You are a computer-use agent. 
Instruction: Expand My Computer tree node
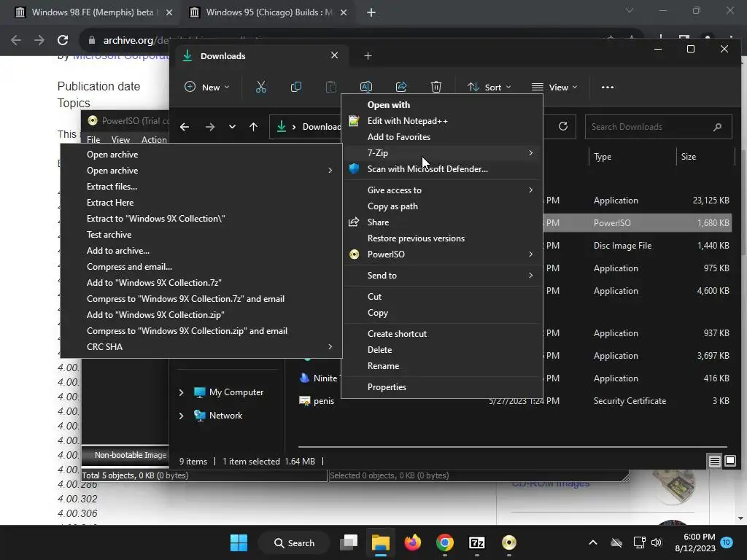[x=181, y=392]
